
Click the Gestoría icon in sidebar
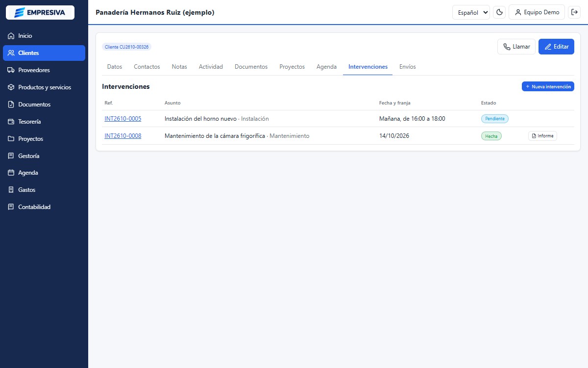11,156
